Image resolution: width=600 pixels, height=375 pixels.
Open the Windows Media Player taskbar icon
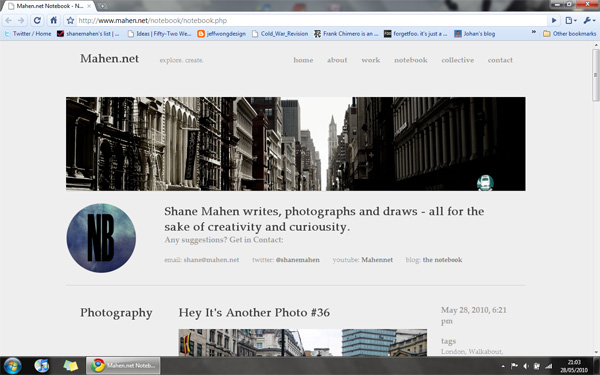pyautogui.click(x=42, y=365)
